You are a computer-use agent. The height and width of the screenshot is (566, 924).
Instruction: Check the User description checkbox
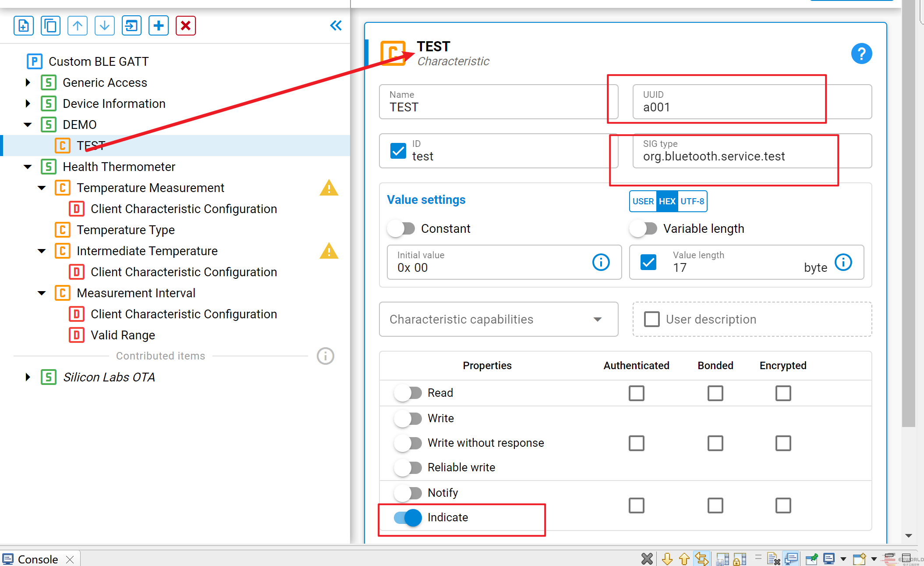[651, 319]
